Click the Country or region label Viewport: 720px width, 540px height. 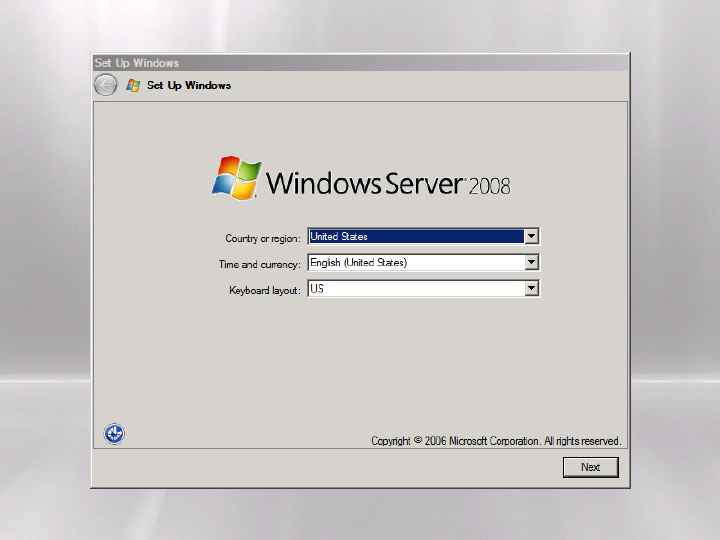263,238
